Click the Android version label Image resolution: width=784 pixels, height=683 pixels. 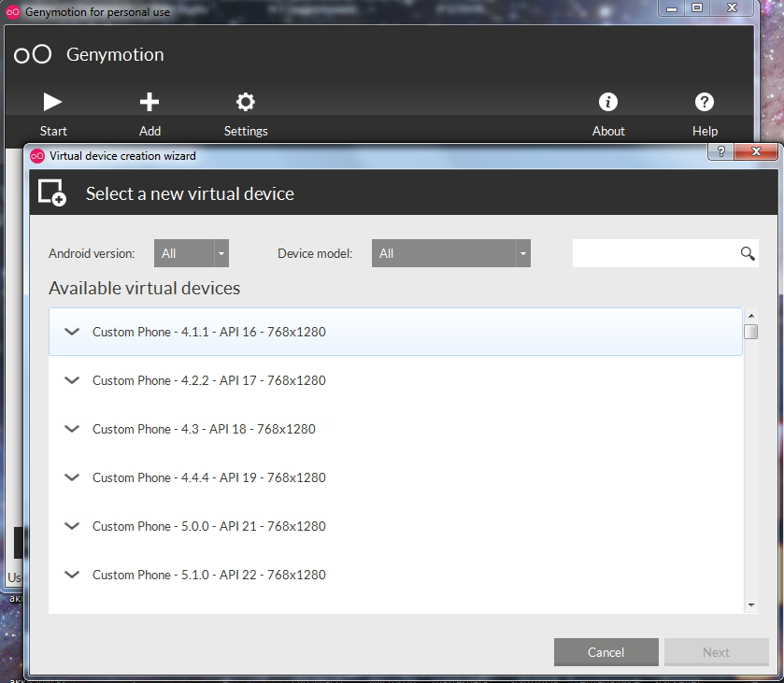92,253
